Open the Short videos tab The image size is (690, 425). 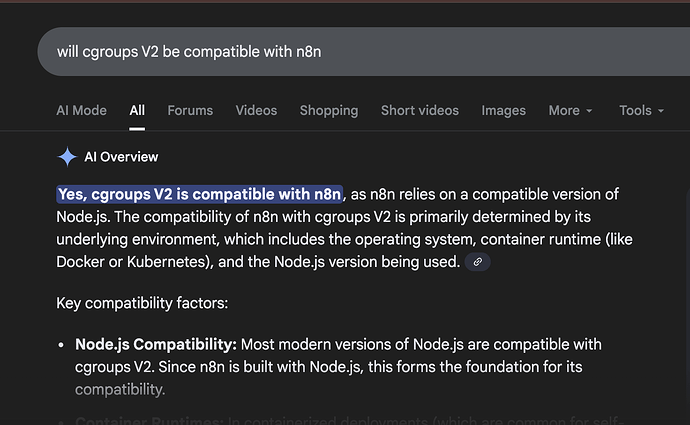(419, 111)
